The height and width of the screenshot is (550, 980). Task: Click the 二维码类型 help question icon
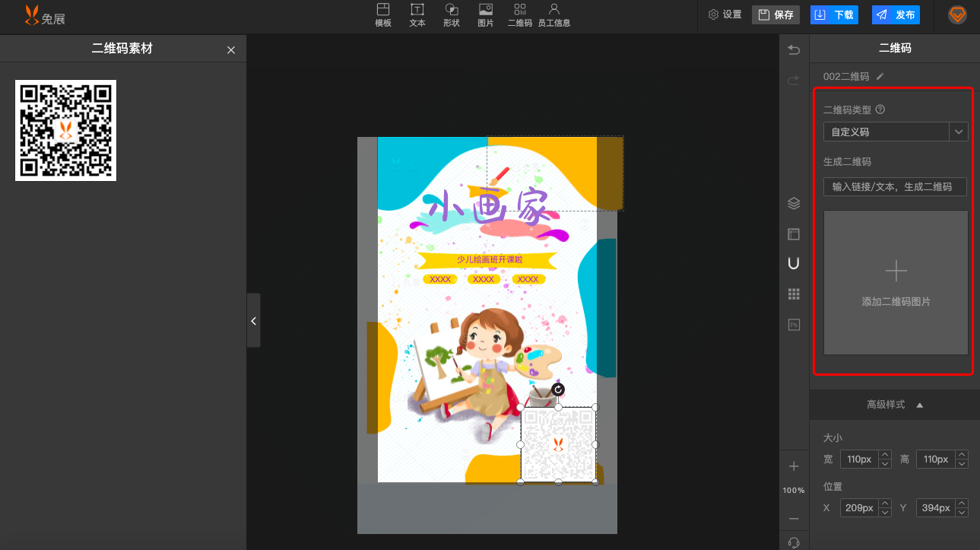880,110
